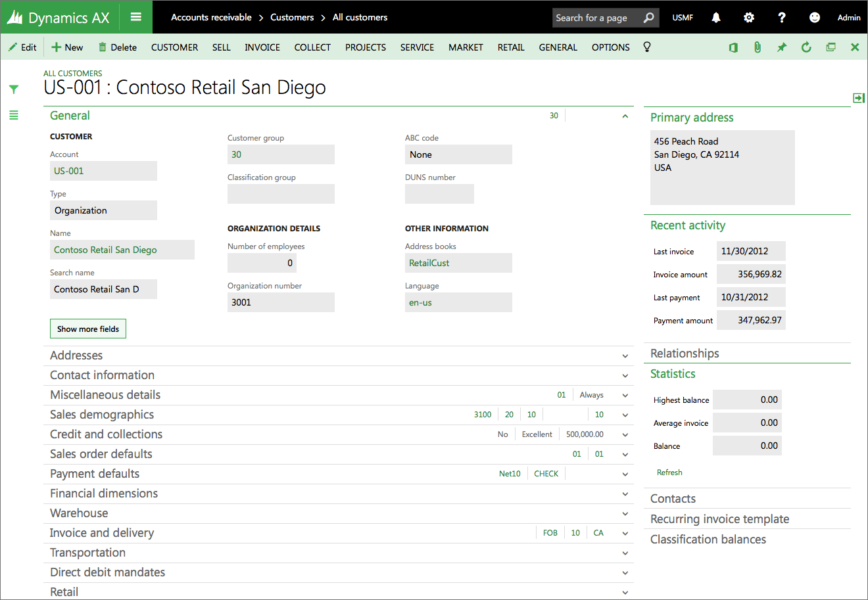Click the Search name input field
This screenshot has height=600, width=868.
(103, 289)
